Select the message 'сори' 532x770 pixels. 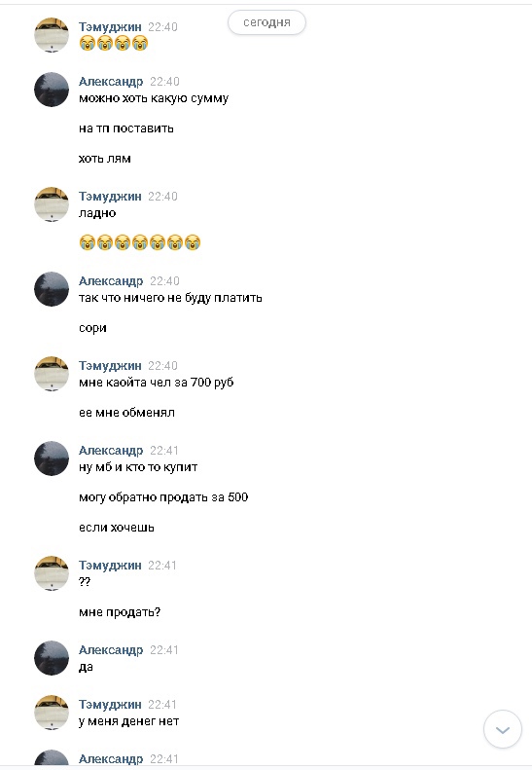pos(92,328)
